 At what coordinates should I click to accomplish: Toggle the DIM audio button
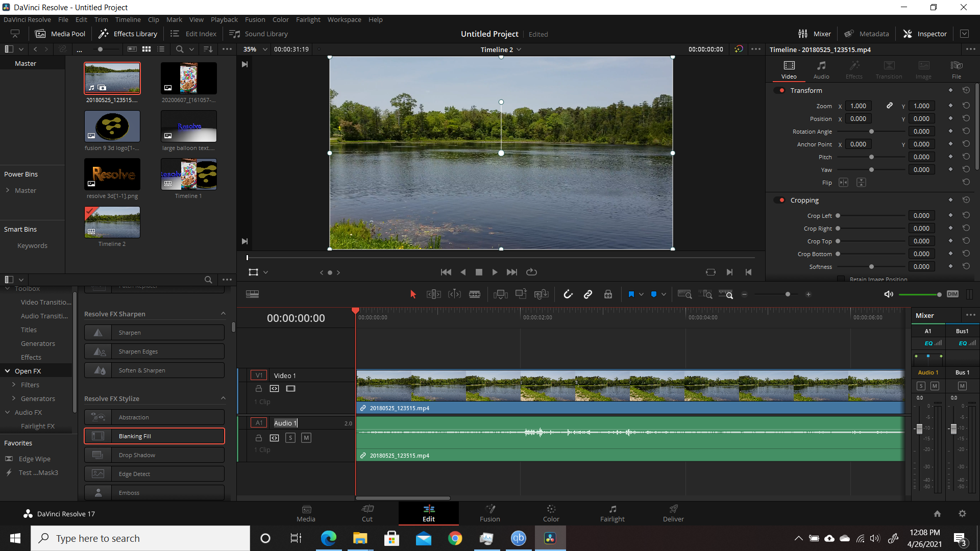[x=952, y=294]
